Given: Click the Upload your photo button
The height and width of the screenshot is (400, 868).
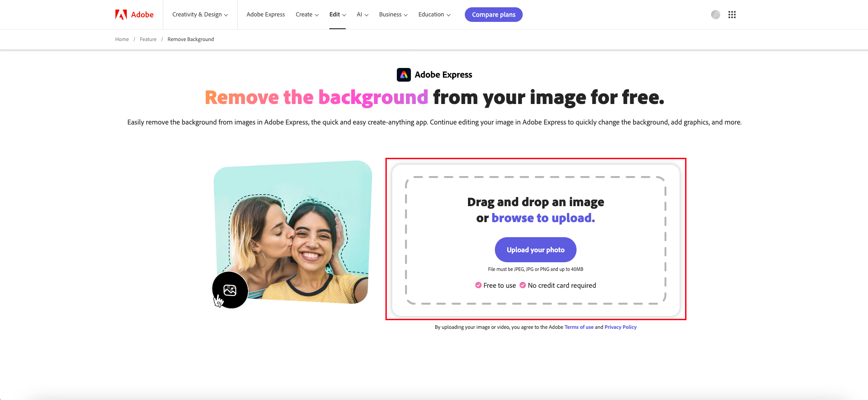Looking at the screenshot, I should (535, 249).
